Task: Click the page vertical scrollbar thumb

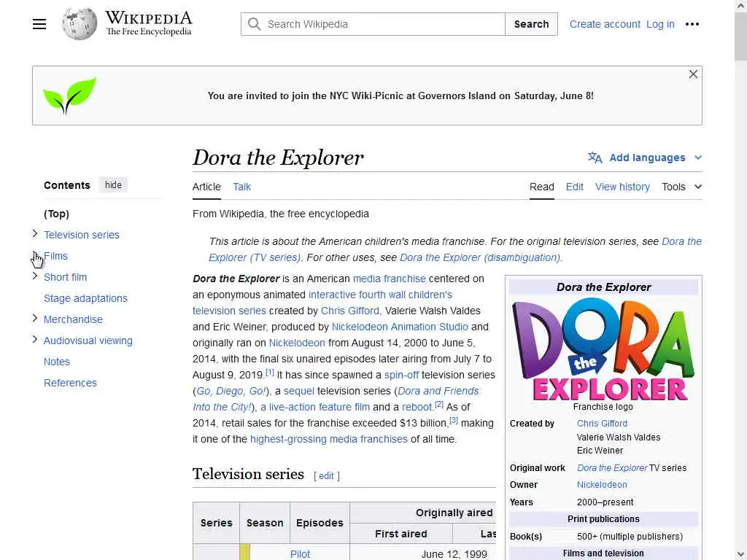Action: [740, 36]
